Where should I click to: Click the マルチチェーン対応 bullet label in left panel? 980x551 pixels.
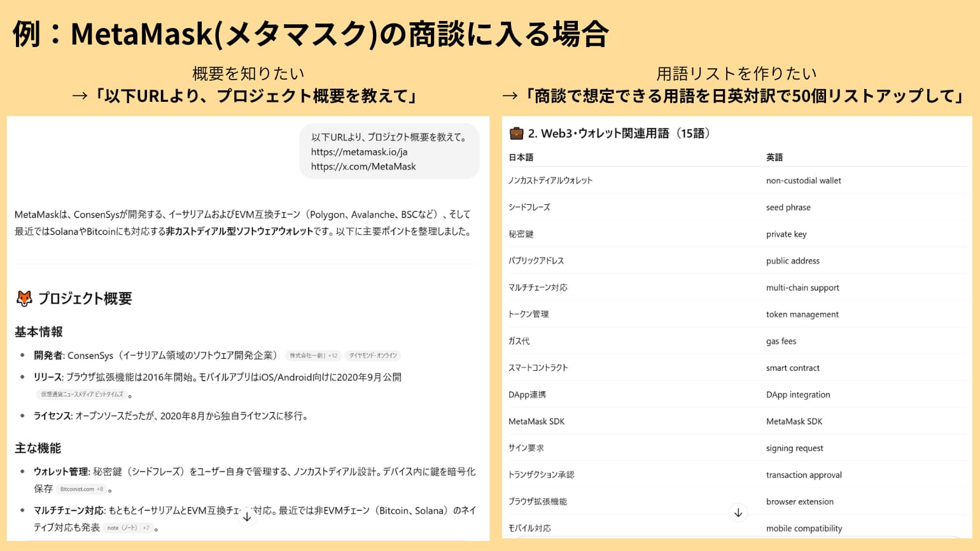point(69,511)
